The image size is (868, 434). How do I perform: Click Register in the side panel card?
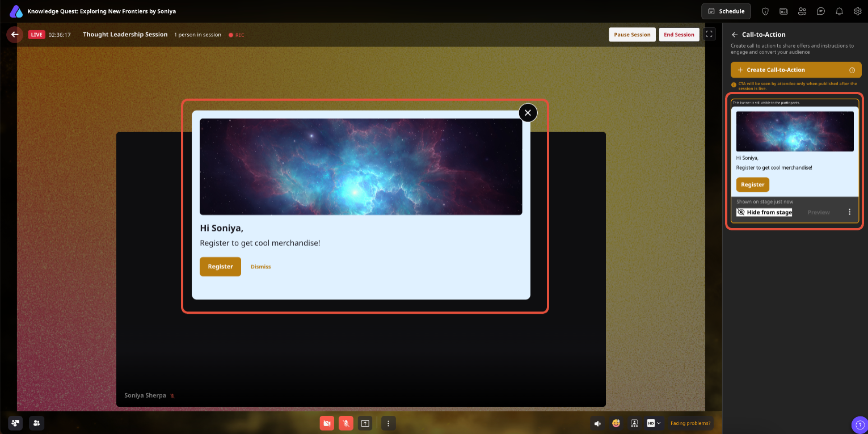[x=753, y=184]
